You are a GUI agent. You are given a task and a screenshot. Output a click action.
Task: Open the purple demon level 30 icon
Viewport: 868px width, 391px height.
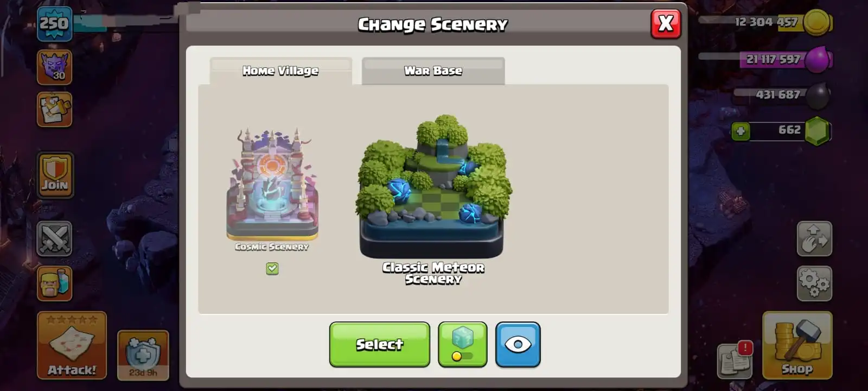point(54,67)
